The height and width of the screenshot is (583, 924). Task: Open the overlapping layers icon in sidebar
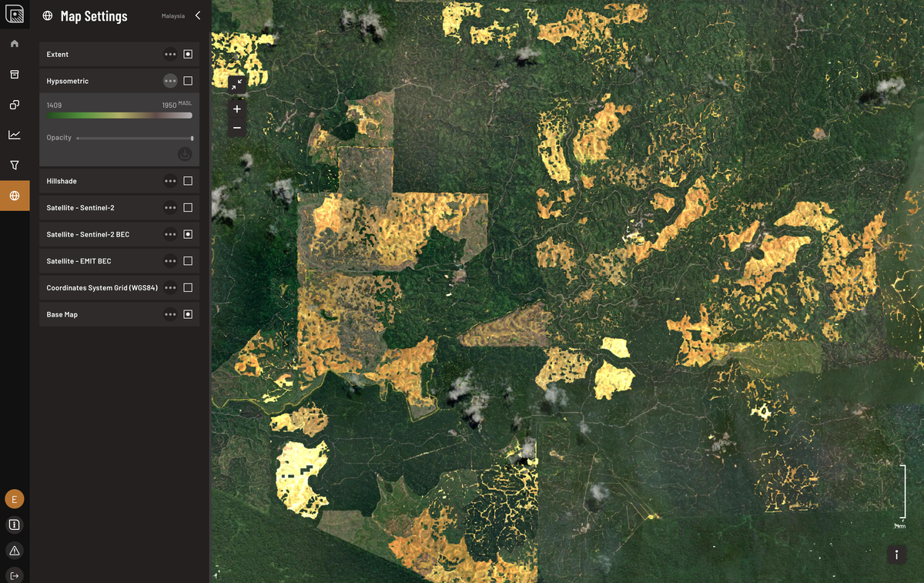tap(14, 105)
